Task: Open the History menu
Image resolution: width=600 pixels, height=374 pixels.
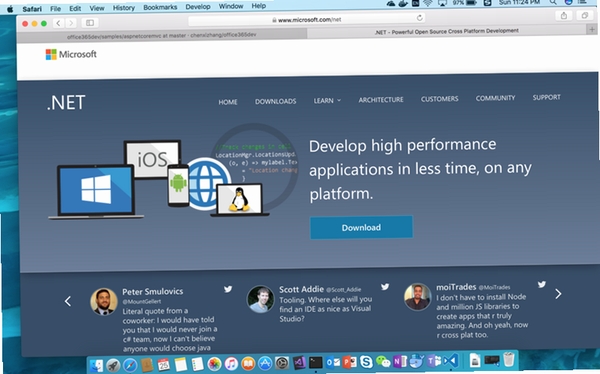Action: pyautogui.click(x=124, y=8)
